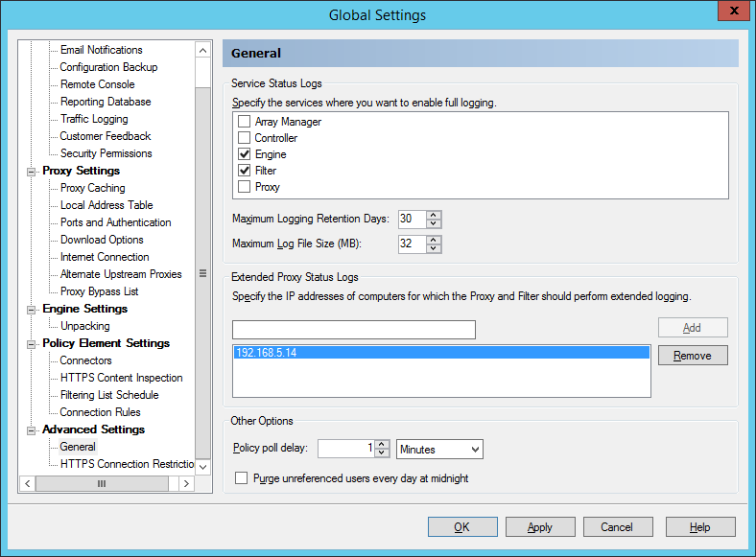Select HTTPS Content Inspection in tree
The height and width of the screenshot is (557, 756).
[121, 378]
